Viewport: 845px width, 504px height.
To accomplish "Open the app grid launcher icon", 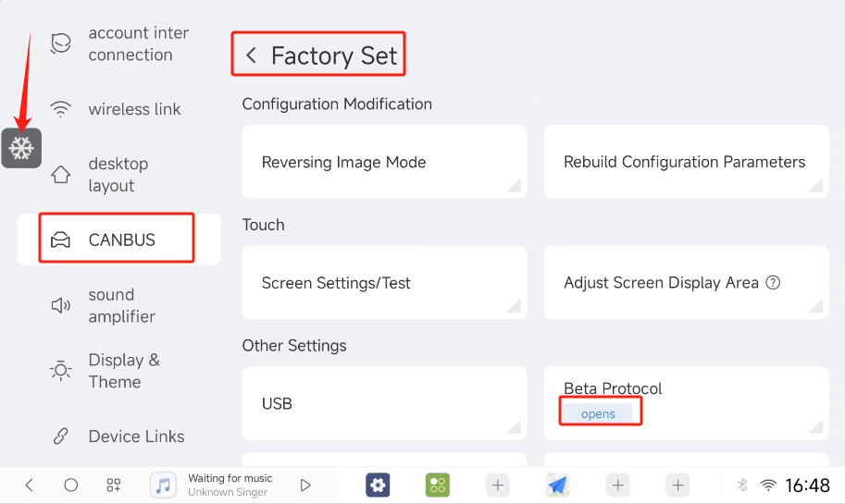I will (x=114, y=485).
